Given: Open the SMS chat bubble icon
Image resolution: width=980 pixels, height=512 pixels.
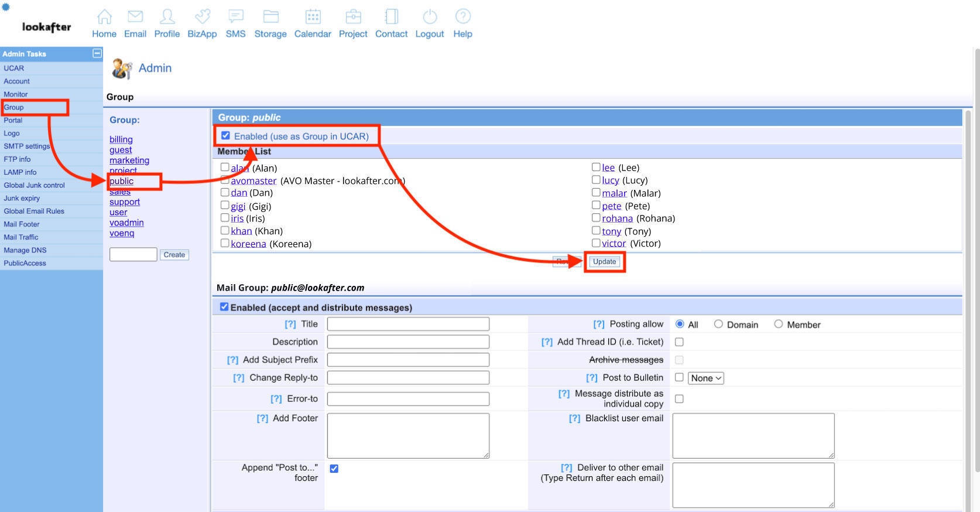Looking at the screenshot, I should point(235,17).
